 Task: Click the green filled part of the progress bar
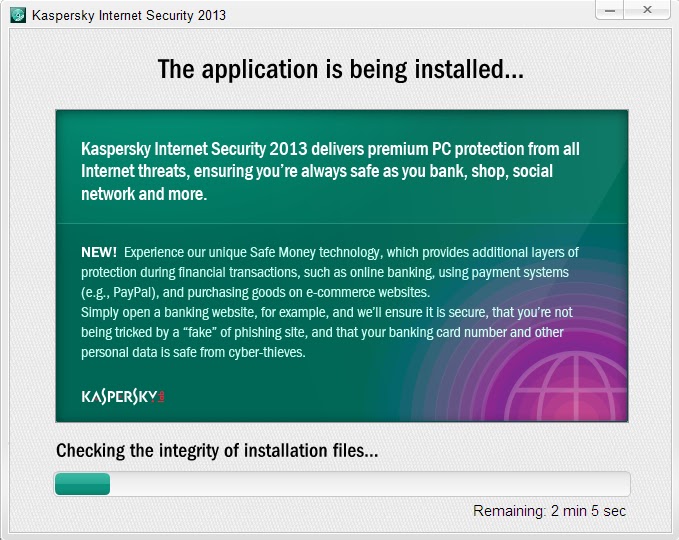tap(82, 484)
